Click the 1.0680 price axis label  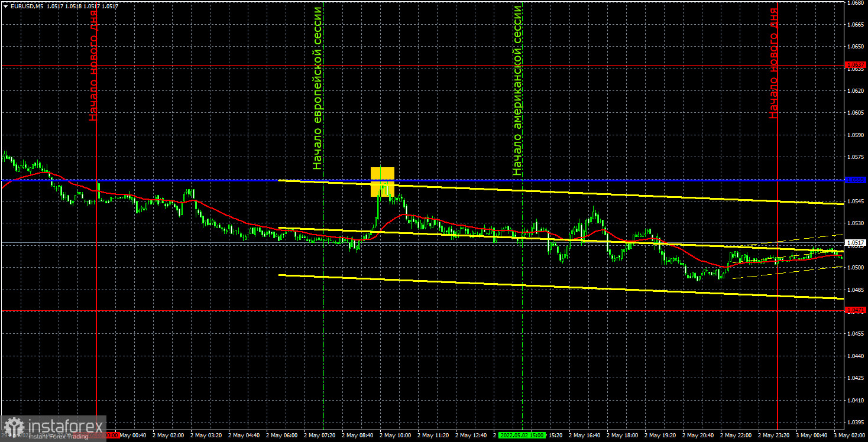pos(855,2)
